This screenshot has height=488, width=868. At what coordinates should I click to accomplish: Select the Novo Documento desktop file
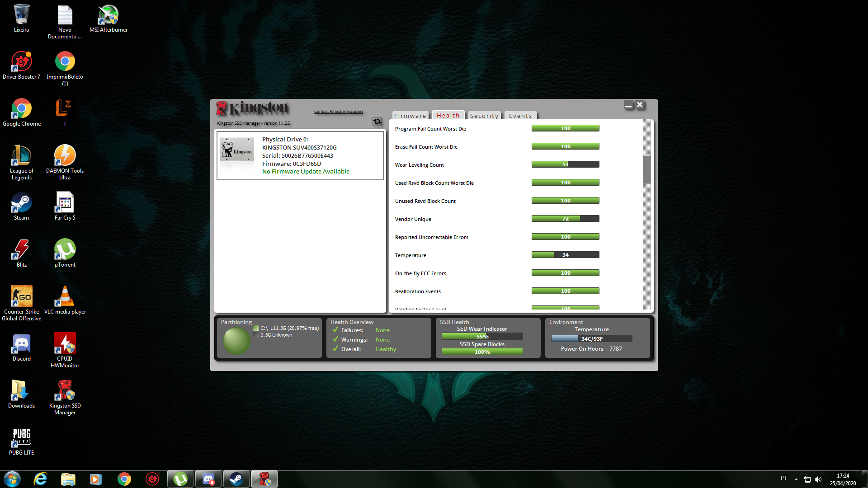tap(65, 22)
